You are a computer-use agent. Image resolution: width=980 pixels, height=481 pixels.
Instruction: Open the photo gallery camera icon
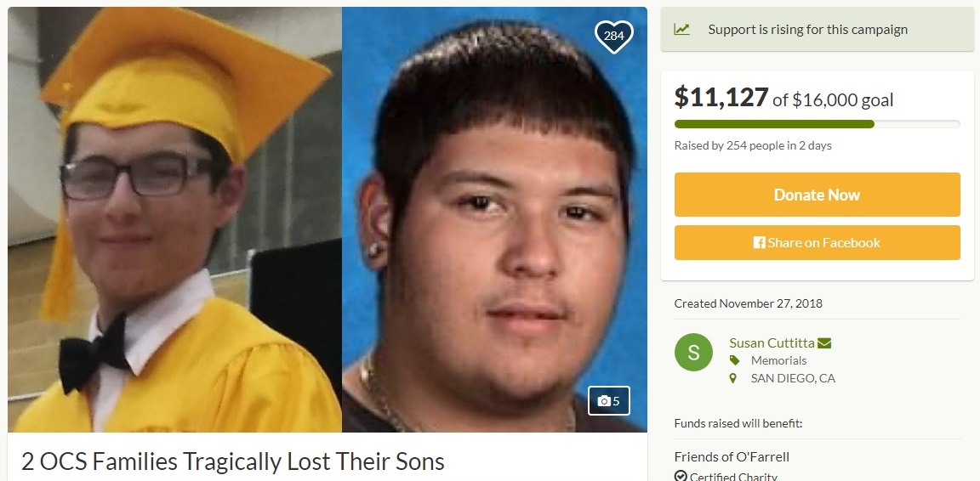coord(609,401)
